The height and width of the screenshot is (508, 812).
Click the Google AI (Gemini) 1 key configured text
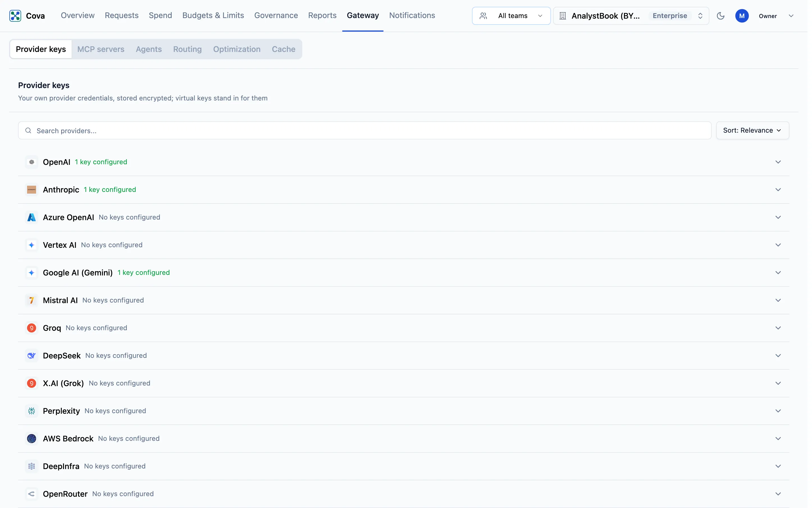[x=144, y=273]
